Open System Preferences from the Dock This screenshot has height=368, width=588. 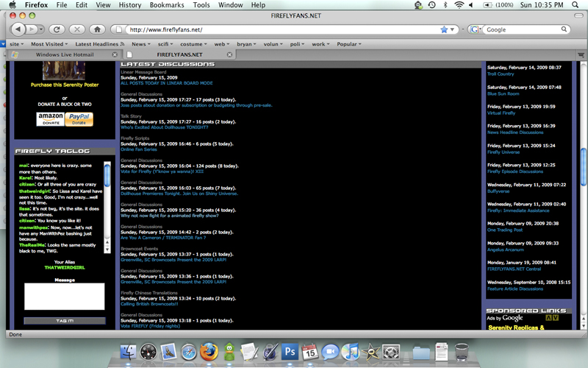coord(391,353)
